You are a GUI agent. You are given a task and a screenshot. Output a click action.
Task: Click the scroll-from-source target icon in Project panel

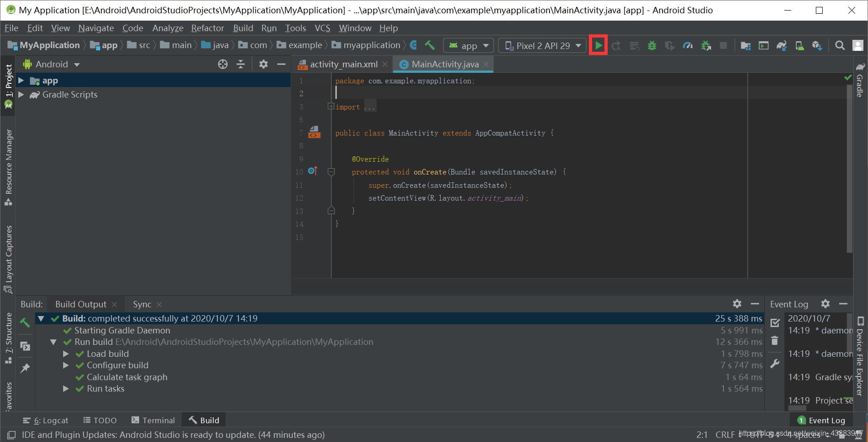(x=223, y=64)
